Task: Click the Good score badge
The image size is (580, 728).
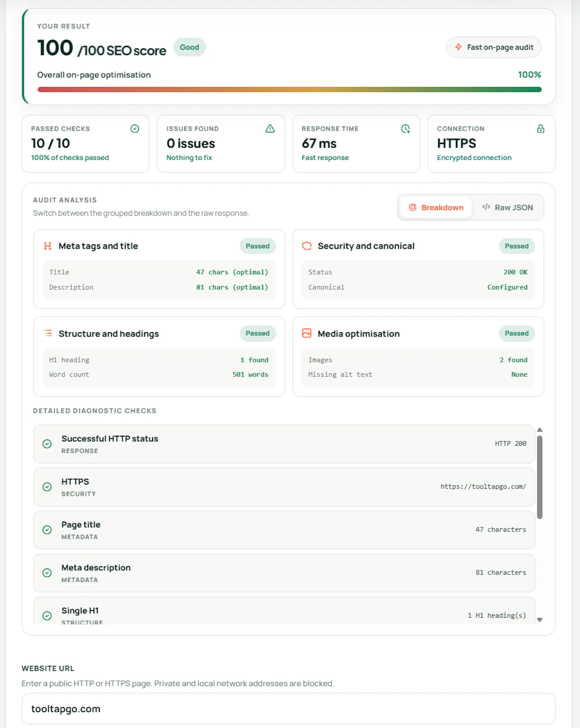Action: point(189,47)
